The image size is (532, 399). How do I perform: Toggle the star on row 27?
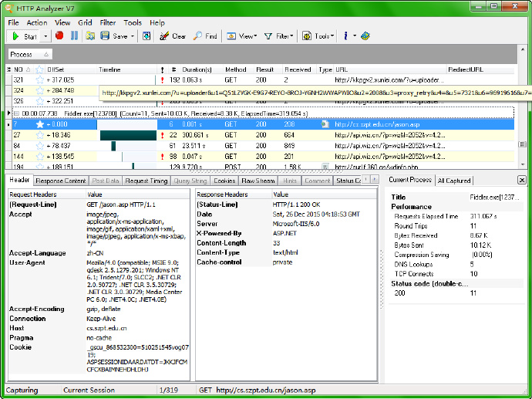click(40, 135)
